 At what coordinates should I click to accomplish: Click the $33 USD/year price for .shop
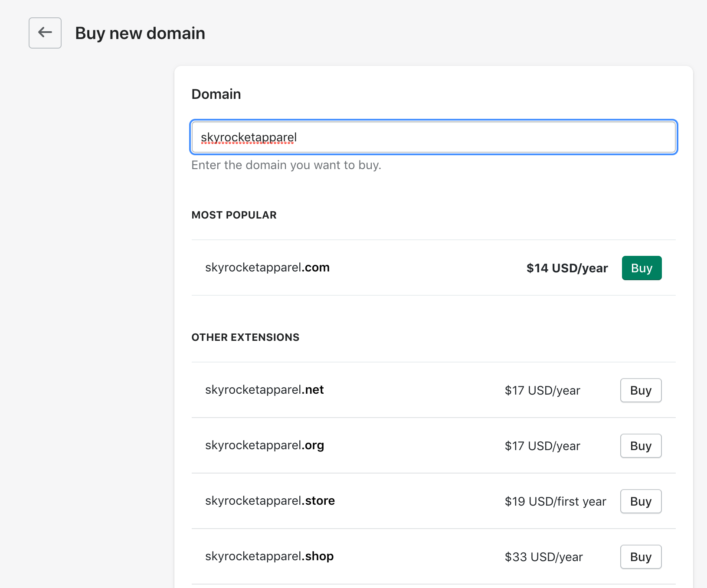click(543, 556)
